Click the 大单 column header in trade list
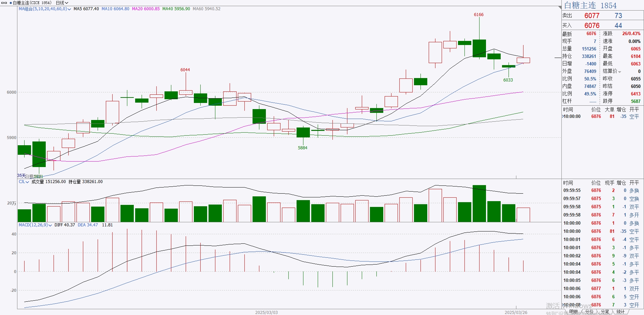 click(610, 109)
